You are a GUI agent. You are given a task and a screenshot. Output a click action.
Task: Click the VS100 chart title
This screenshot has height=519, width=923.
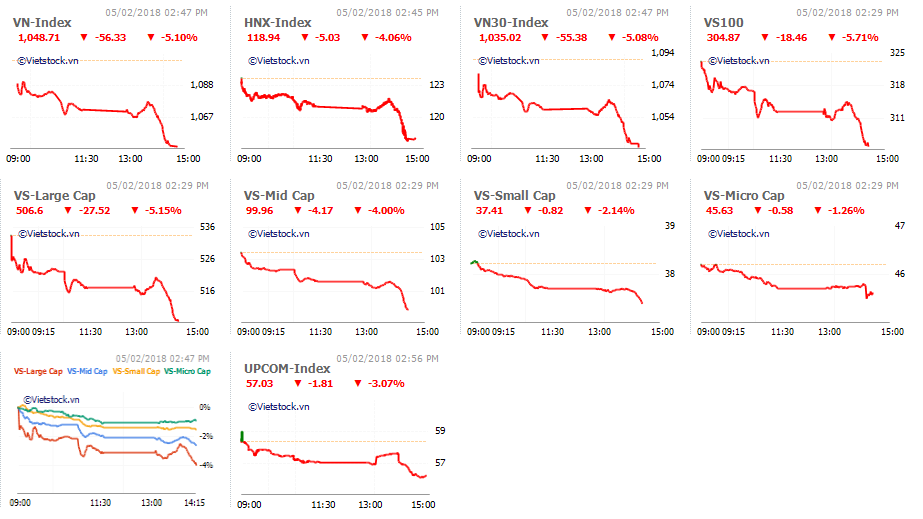click(x=723, y=23)
